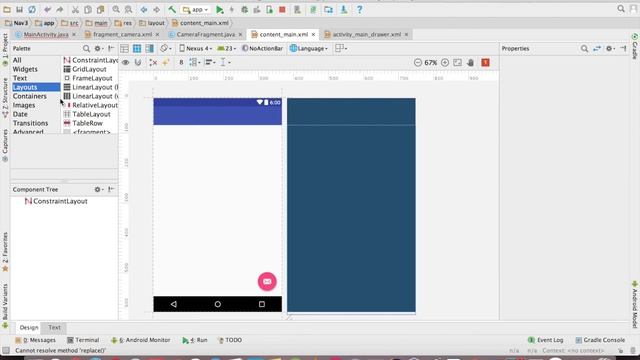The width and height of the screenshot is (640, 360).
Task: Open the Android Monitor tool window
Action: 141,340
